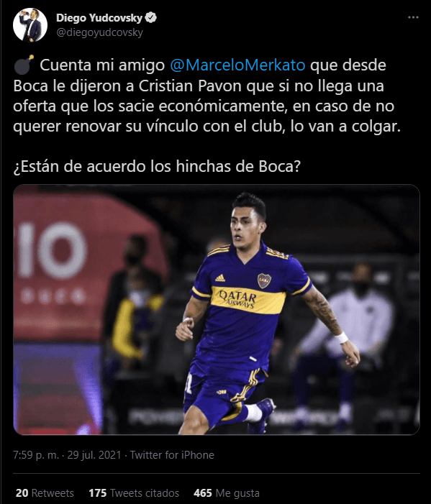Open the Boca player photo
The width and height of the screenshot is (431, 504).
click(217, 310)
